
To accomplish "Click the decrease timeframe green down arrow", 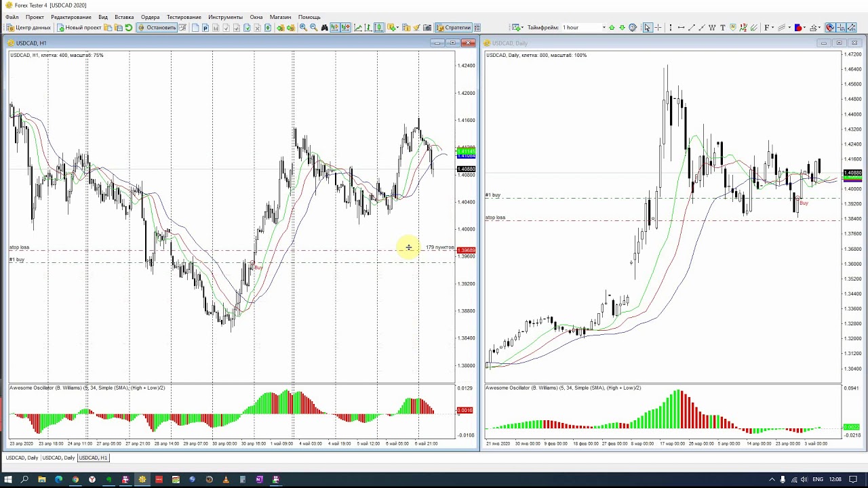I will point(622,28).
